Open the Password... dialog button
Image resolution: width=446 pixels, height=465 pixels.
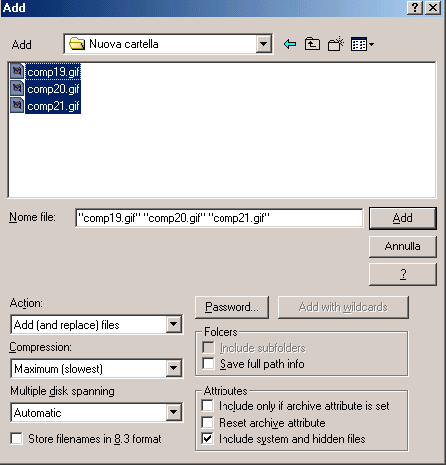click(x=232, y=307)
